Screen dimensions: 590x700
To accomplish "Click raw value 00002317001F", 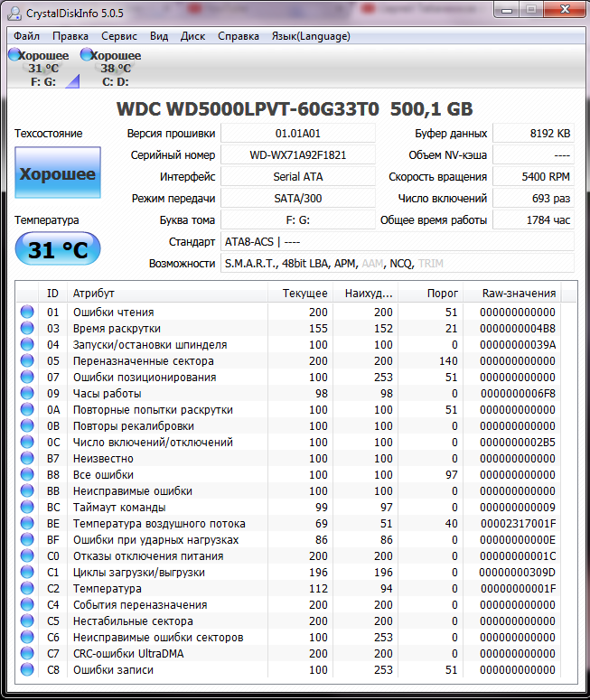I will (x=518, y=523).
